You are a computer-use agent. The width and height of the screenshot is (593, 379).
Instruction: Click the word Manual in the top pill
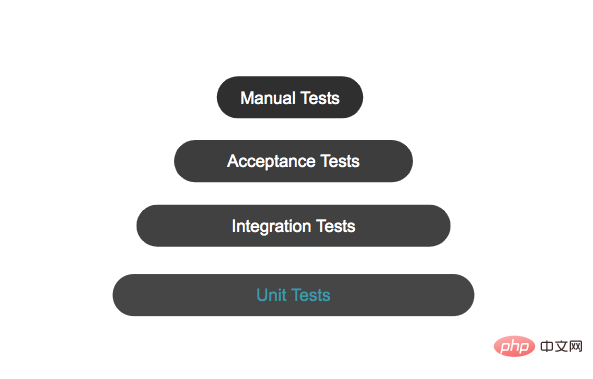point(268,98)
